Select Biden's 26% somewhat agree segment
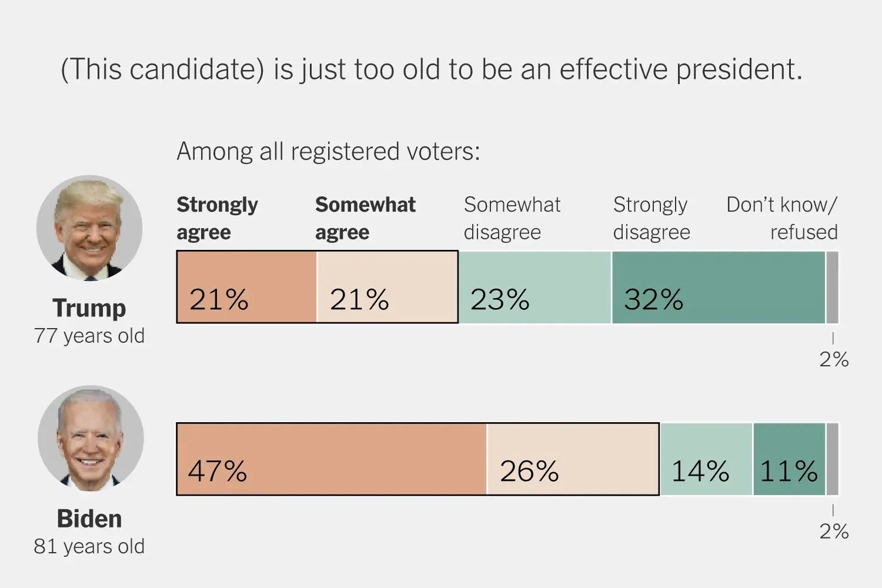The height and width of the screenshot is (588, 882). pyautogui.click(x=573, y=459)
